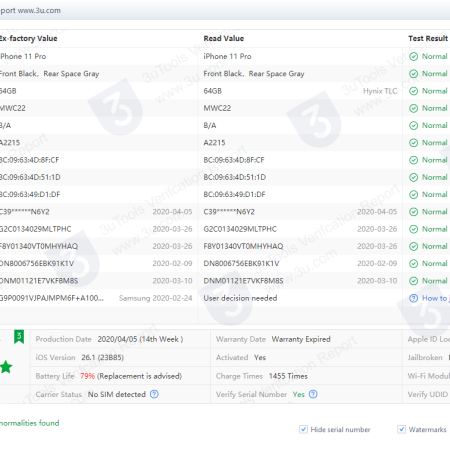Click the Normal checkmark in the A2215 row

pyautogui.click(x=413, y=143)
